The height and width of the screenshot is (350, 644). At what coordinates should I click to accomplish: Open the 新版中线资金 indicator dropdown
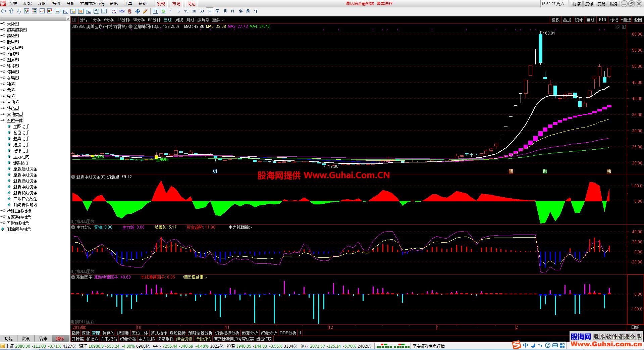pos(73,177)
